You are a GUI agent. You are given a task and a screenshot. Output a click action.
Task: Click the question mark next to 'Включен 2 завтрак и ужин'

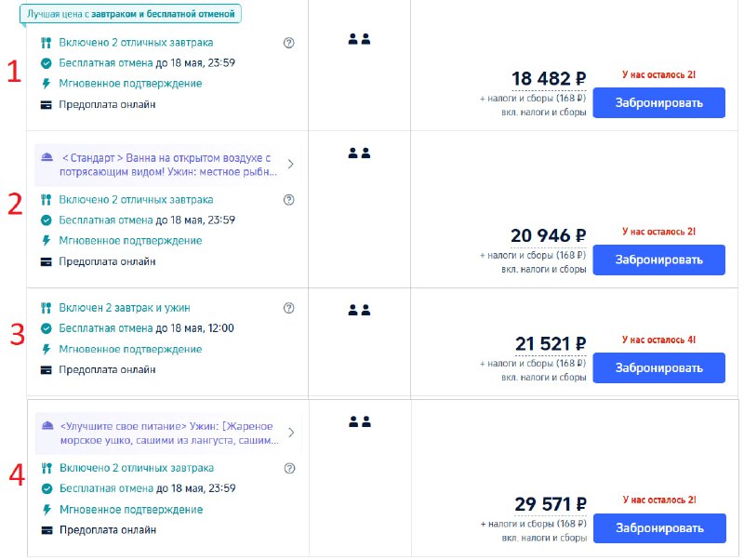[288, 308]
